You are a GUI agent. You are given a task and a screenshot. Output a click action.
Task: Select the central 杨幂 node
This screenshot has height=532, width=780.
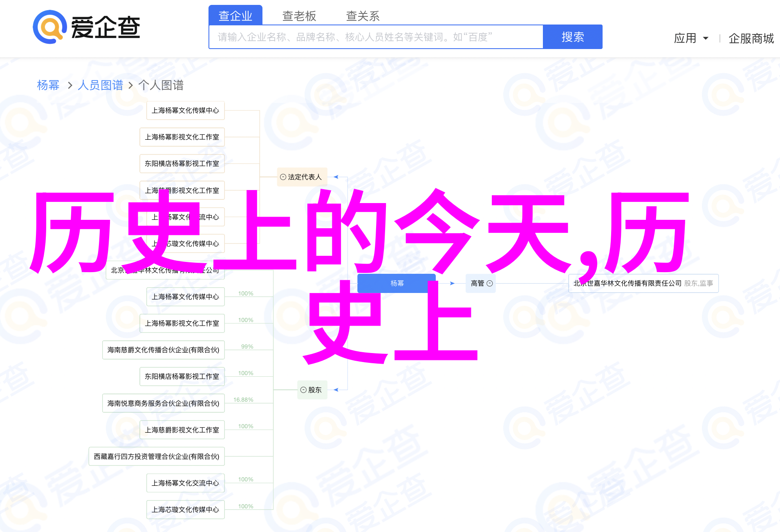397,283
